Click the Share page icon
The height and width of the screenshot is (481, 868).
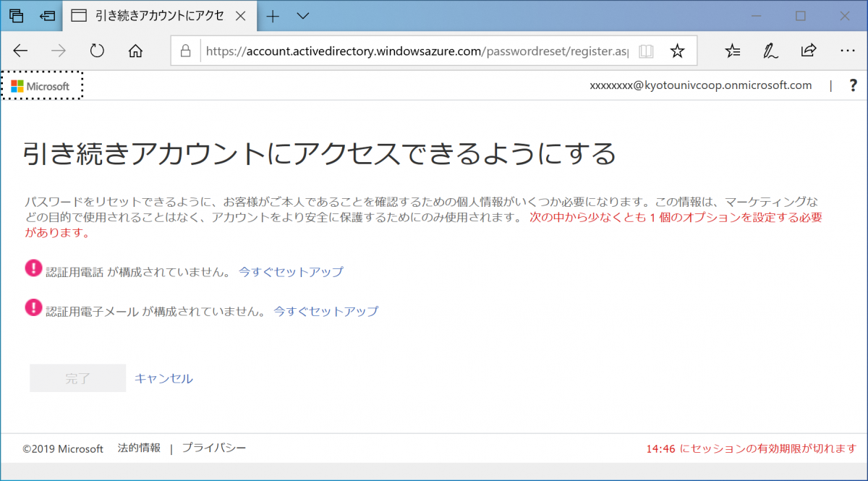click(808, 51)
